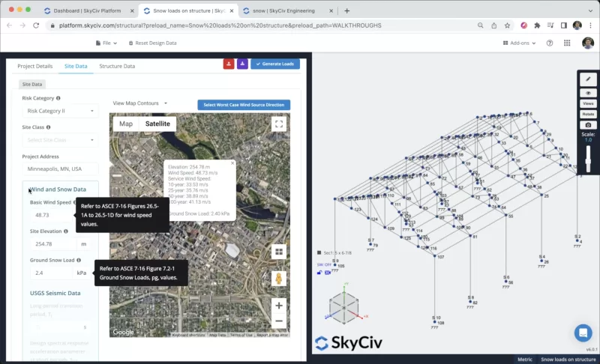
Task: Click the Ground Snow Load info icon
Action: tap(79, 260)
